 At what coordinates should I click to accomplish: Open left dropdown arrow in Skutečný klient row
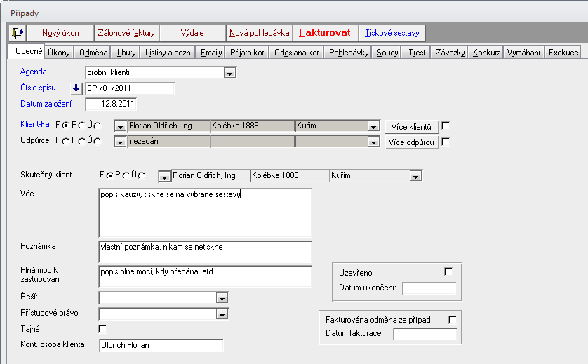164,177
